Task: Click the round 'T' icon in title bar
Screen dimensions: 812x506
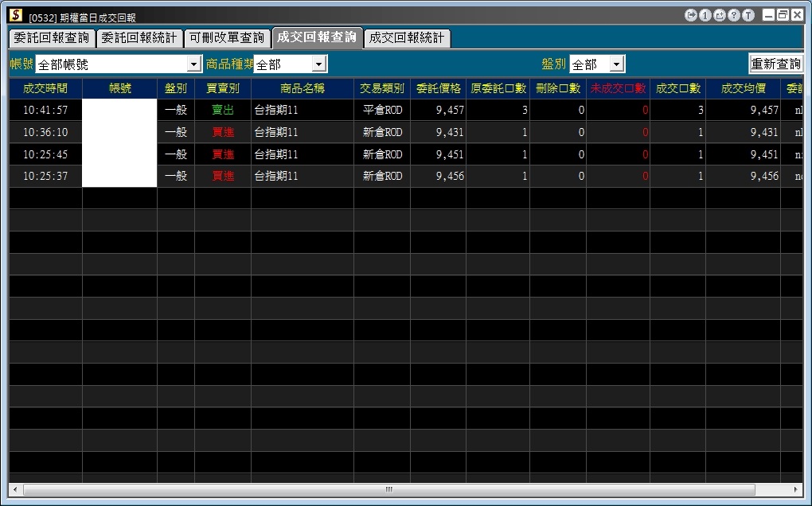Action: point(748,16)
